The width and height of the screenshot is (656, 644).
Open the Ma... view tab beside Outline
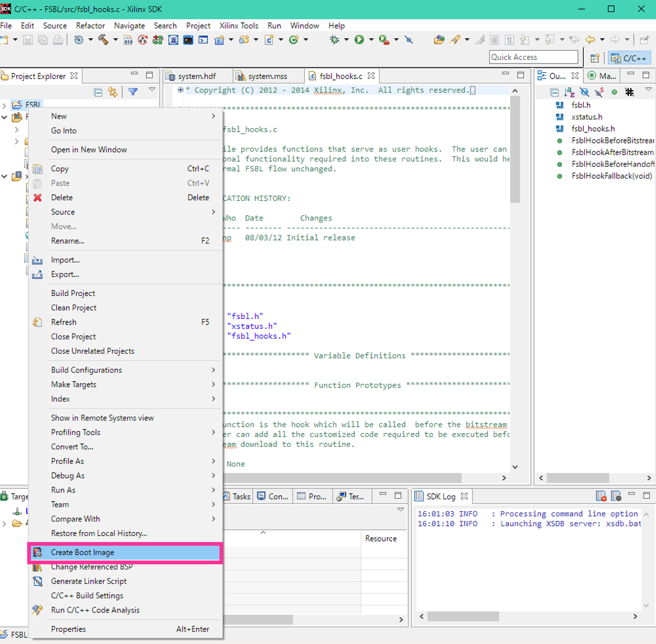[602, 76]
